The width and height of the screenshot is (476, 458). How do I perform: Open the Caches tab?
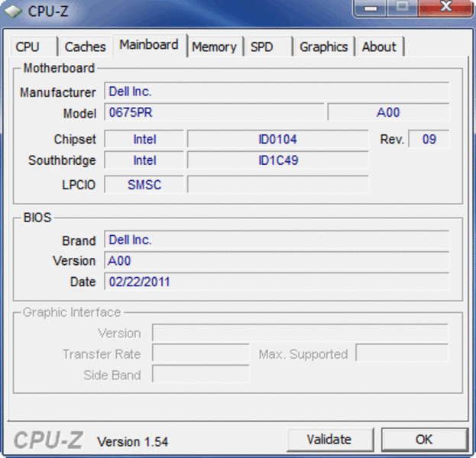click(x=86, y=47)
